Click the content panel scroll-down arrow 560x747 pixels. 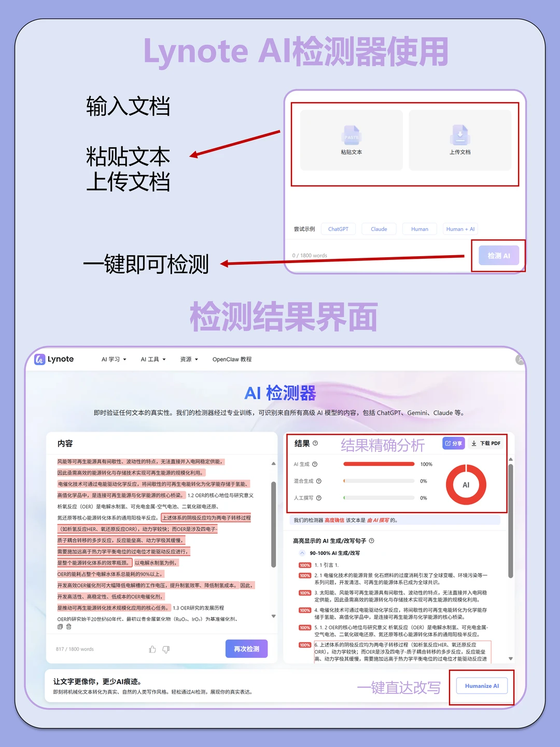[x=273, y=616]
